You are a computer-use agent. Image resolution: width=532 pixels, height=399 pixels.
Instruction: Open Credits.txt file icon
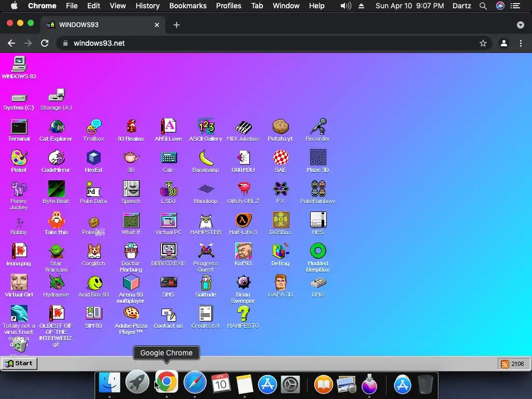point(206,314)
